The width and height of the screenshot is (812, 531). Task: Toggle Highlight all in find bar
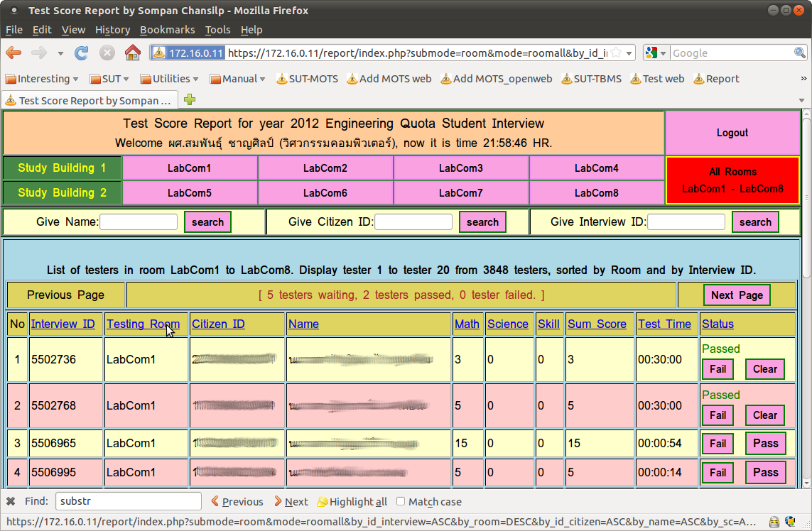[352, 501]
